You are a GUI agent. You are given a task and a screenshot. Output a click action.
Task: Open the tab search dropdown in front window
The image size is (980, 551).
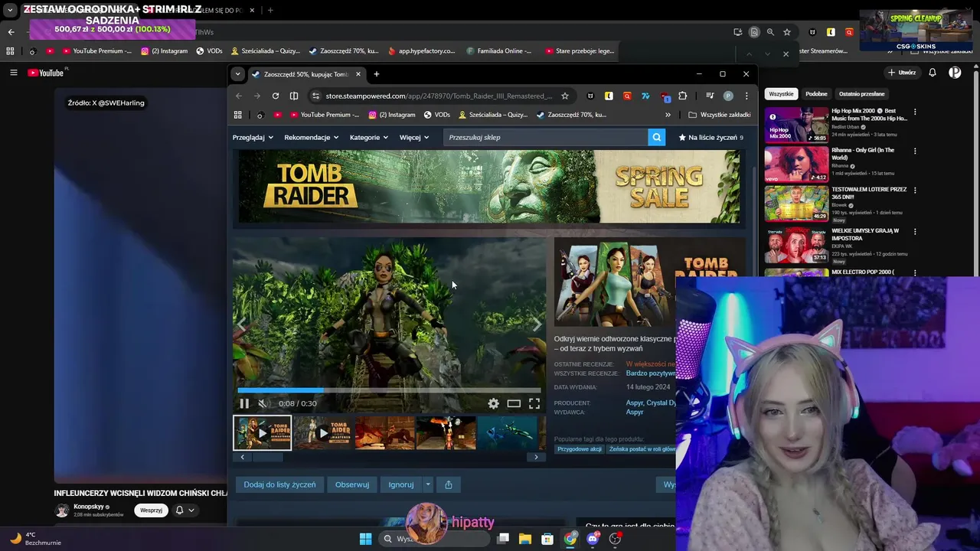click(237, 74)
